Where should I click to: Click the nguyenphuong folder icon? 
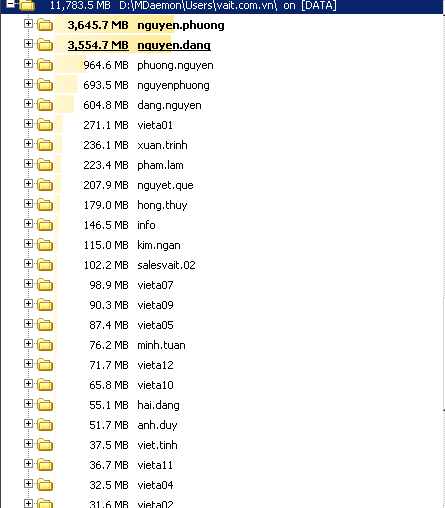point(45,85)
